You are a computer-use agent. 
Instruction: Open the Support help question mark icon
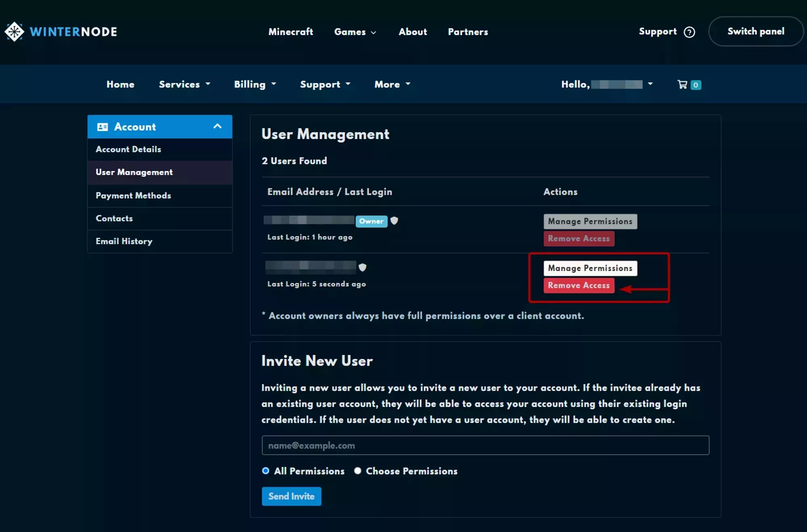click(690, 32)
